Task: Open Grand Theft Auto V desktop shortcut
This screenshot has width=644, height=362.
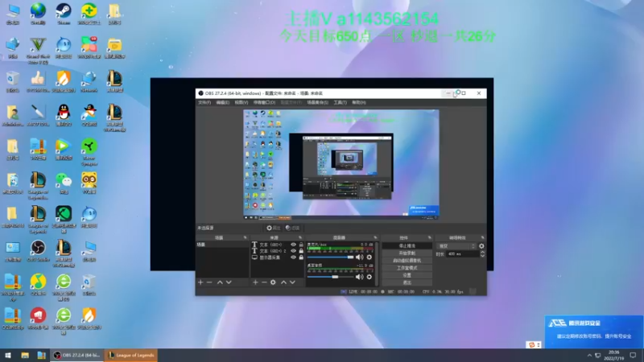Action: coord(38,51)
